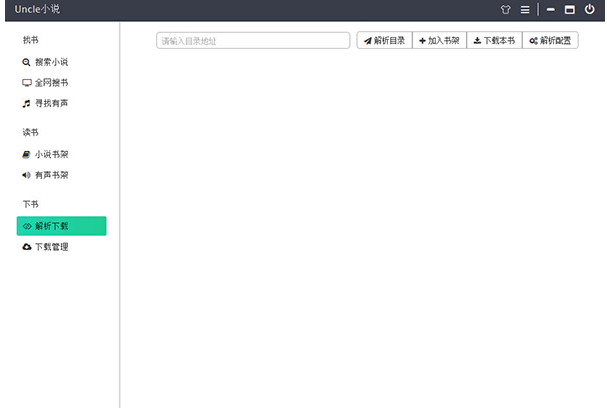Open the skin theme shirt icon
Screen dimensions: 607x408
(505, 10)
